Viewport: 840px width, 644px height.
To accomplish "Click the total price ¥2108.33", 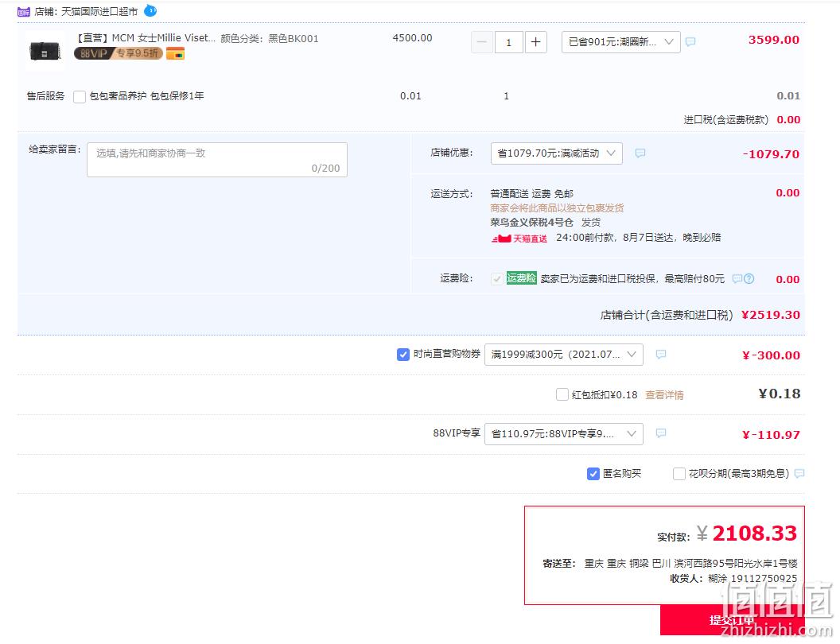I will (747, 533).
